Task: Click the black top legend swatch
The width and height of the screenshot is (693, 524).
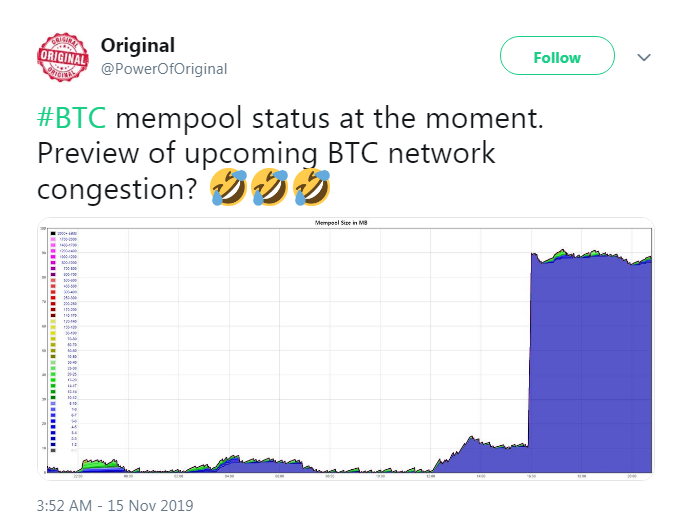Action: 52,233
